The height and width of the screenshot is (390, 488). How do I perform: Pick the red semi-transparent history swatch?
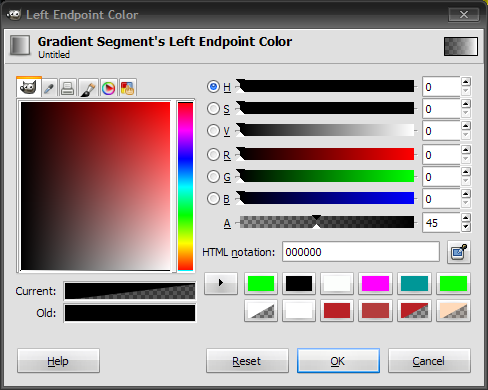pos(414,311)
